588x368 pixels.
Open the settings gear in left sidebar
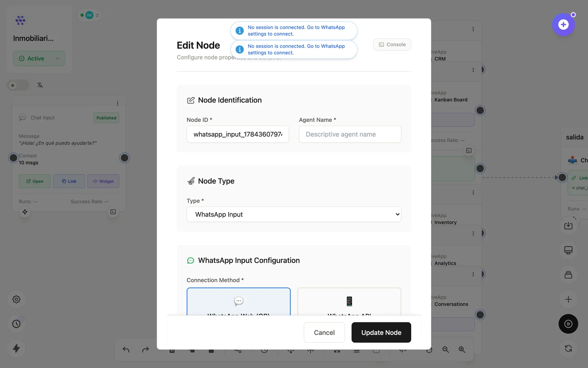click(16, 299)
